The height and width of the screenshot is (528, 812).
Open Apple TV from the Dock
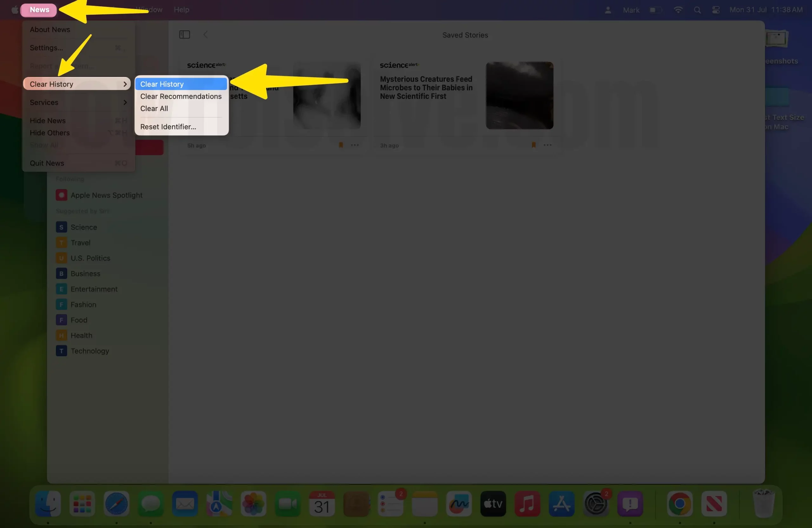coord(493,504)
